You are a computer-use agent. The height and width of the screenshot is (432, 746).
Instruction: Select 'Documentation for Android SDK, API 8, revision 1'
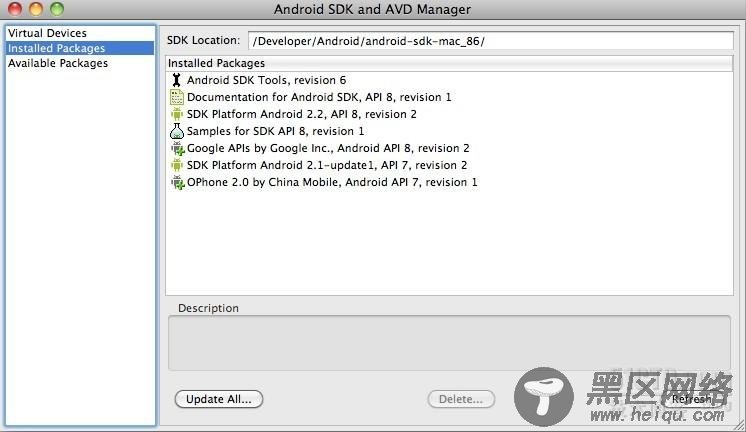tap(449, 97)
